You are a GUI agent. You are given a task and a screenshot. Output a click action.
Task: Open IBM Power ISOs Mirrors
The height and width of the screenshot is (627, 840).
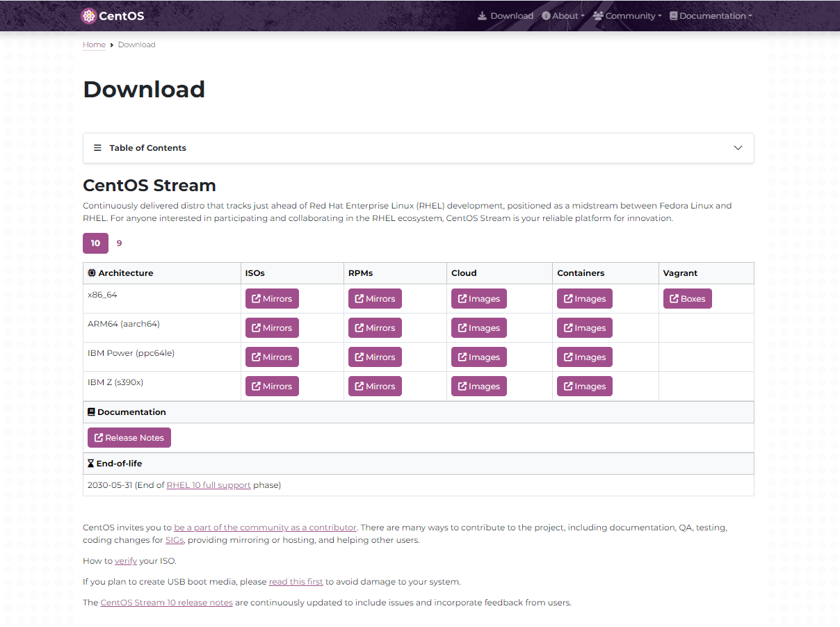pos(272,357)
